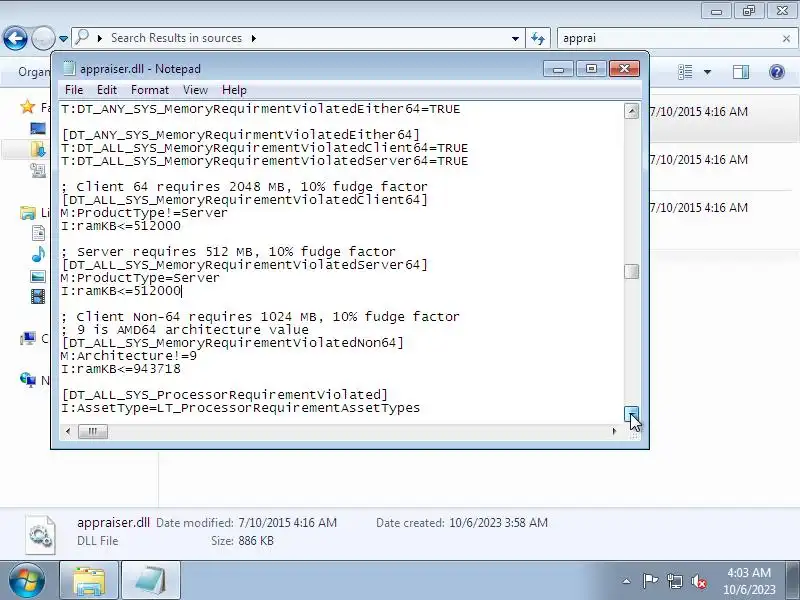The height and width of the screenshot is (600, 800).
Task: Select the Documents library icon
Action: [x=38, y=233]
